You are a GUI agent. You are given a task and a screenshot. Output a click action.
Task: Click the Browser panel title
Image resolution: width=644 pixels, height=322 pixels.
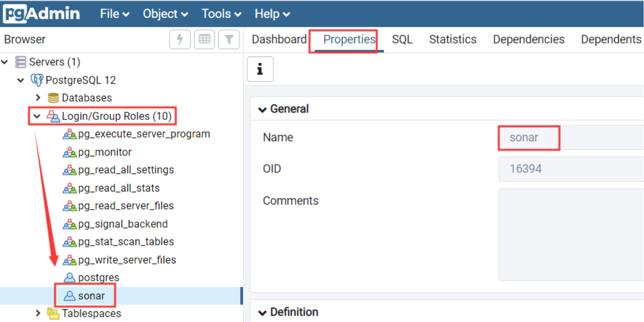pyautogui.click(x=25, y=40)
